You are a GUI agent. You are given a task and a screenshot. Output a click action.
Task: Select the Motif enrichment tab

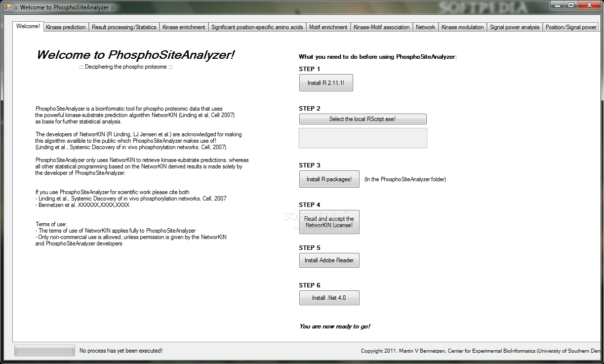pyautogui.click(x=328, y=27)
